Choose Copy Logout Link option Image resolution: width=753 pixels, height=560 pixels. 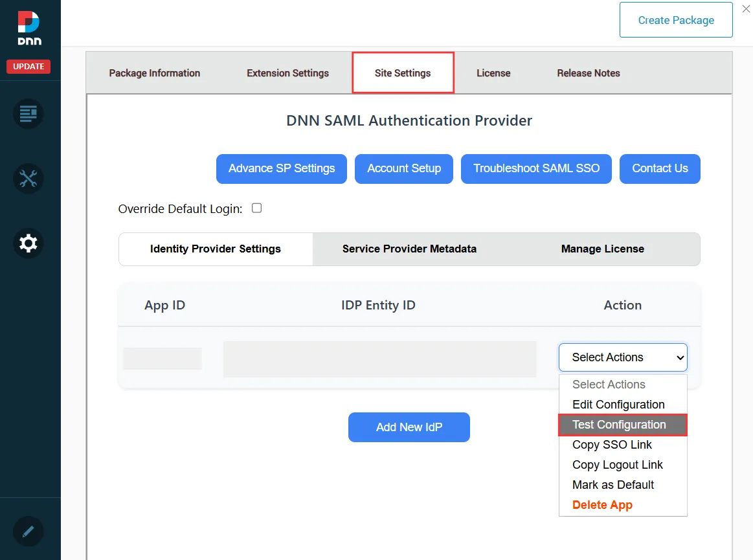[623, 465]
